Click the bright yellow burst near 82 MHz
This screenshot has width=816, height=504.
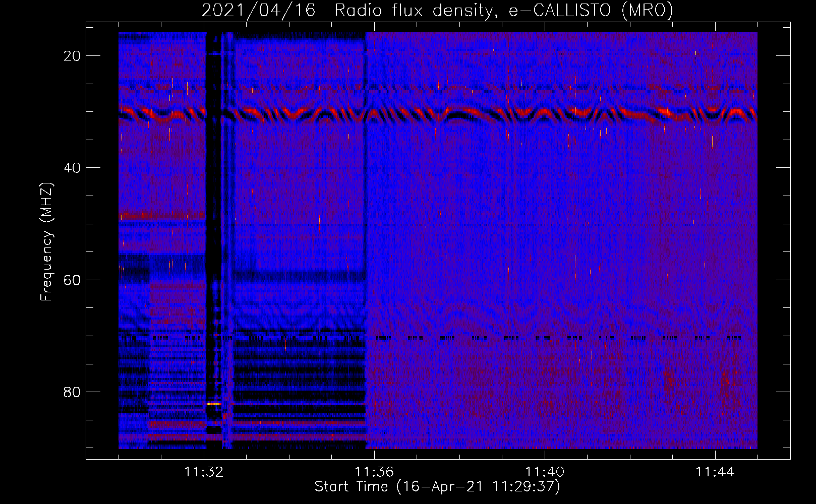pos(214,404)
